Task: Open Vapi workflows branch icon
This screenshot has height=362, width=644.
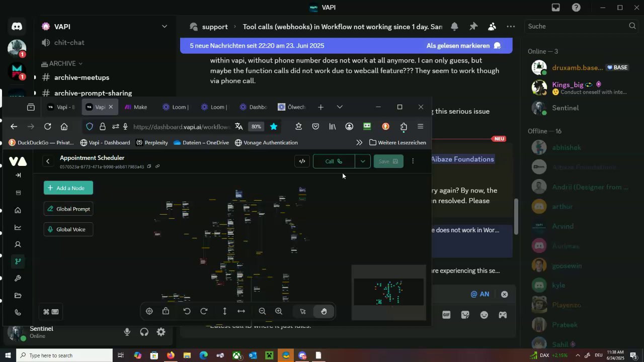Action: [x=18, y=261]
